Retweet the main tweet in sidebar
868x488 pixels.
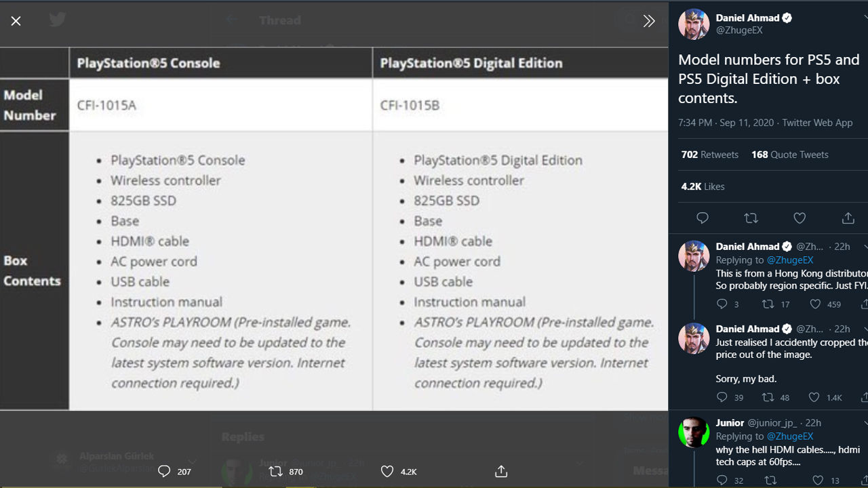click(x=751, y=218)
